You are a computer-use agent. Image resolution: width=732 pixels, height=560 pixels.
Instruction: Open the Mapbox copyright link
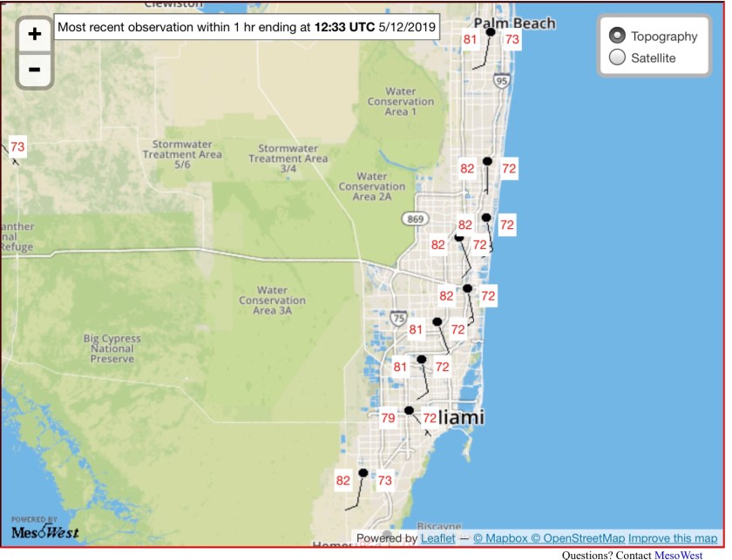tap(500, 538)
